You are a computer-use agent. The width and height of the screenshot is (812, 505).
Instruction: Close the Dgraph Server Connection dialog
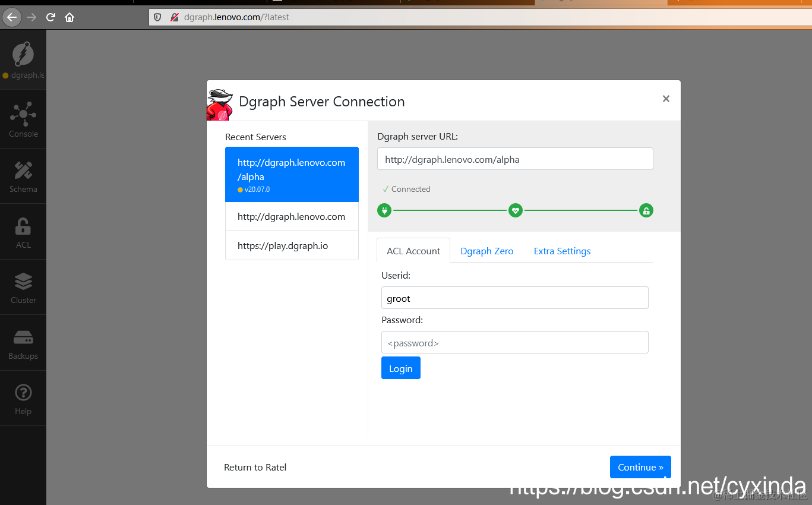[666, 99]
